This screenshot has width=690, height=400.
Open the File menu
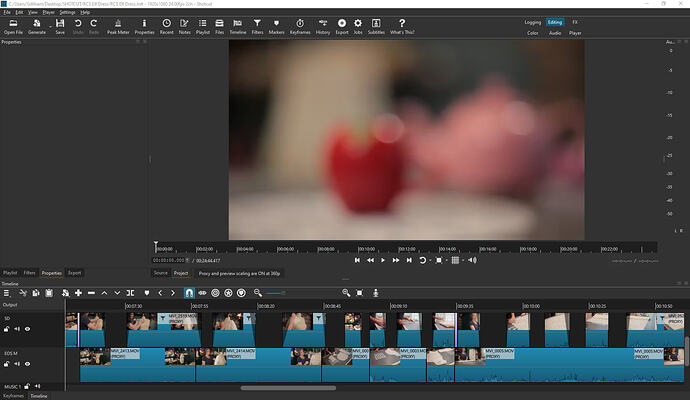(7, 12)
